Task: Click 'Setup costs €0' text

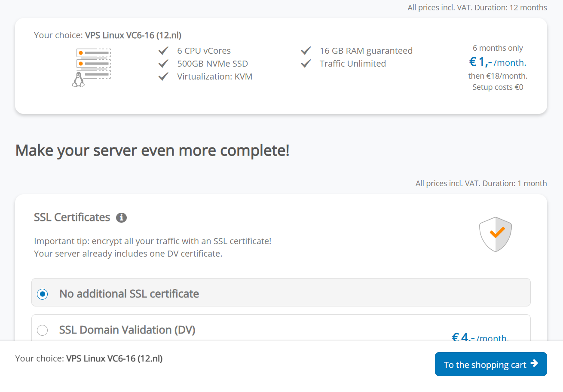Action: coord(498,87)
